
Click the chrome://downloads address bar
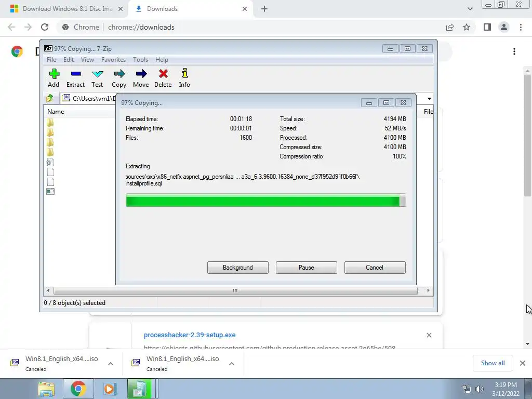141,27
